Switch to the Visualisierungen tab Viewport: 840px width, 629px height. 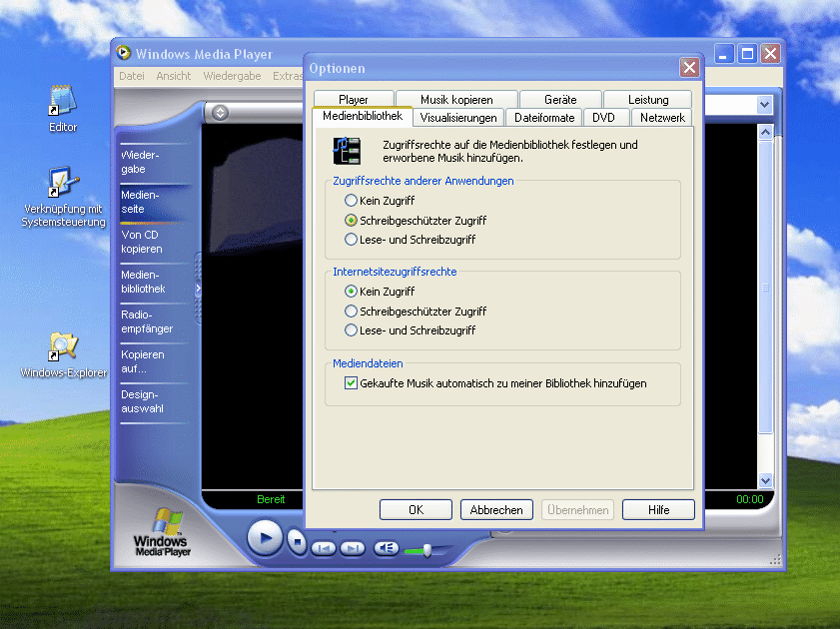pyautogui.click(x=458, y=118)
